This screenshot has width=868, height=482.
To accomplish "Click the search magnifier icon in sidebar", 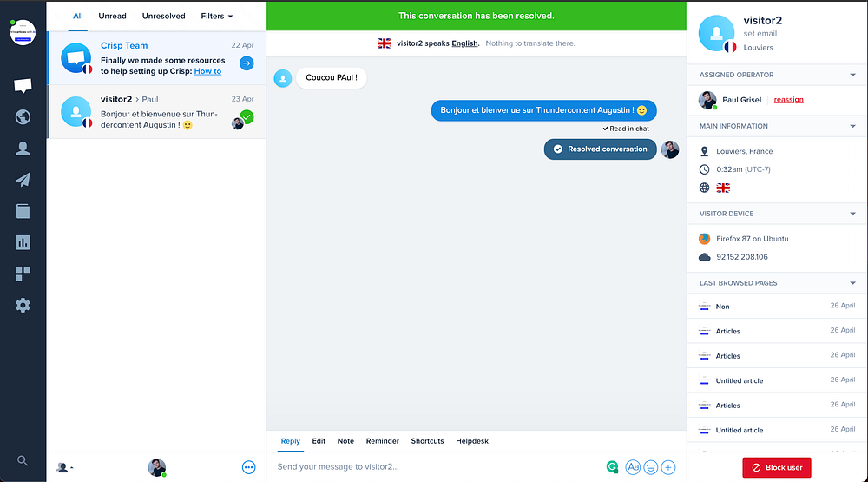I will [23, 460].
